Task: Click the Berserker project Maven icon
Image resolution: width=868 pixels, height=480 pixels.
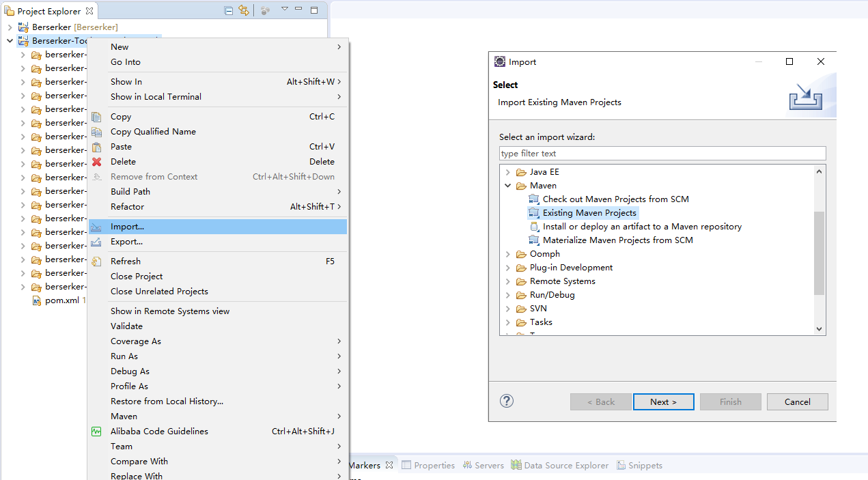Action: [23, 27]
